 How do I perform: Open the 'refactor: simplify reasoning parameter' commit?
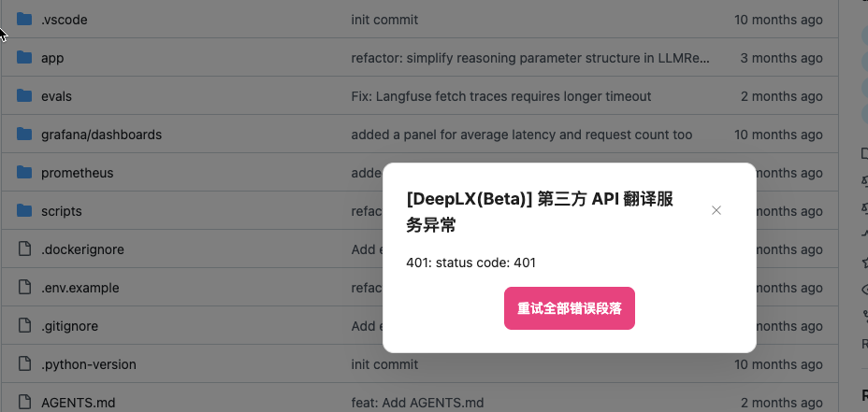pos(530,58)
